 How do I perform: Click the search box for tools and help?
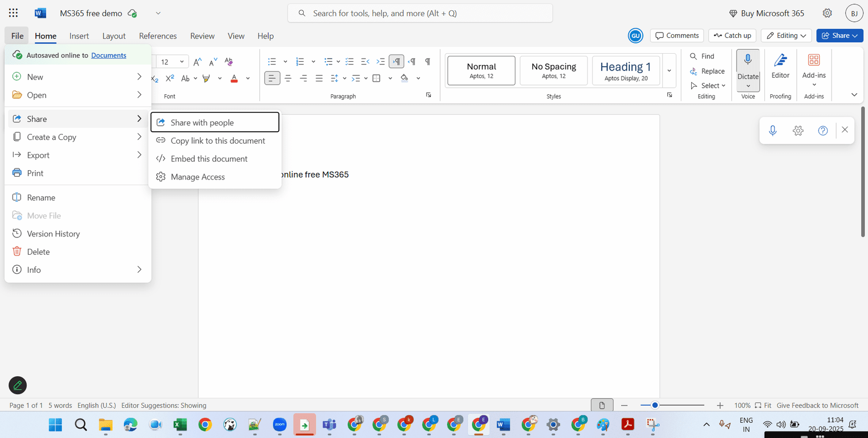[420, 14]
